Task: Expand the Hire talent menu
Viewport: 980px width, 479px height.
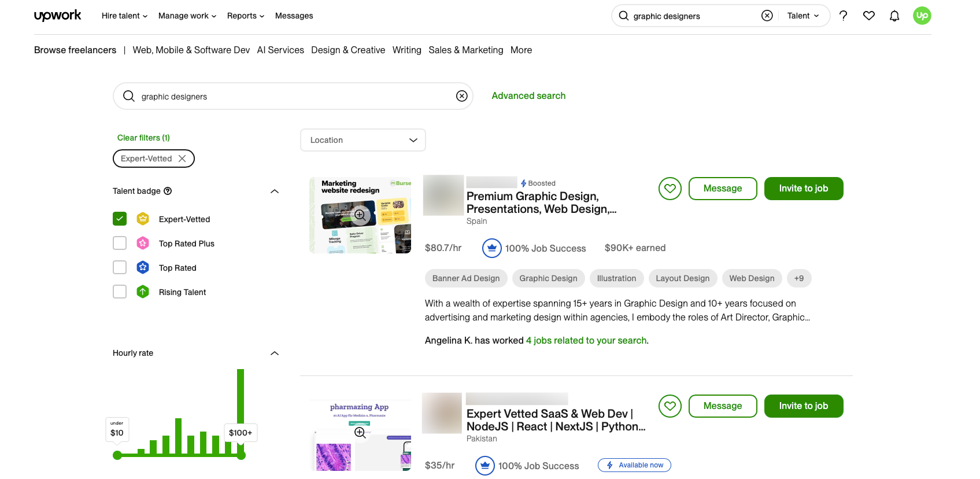Action: coord(125,16)
